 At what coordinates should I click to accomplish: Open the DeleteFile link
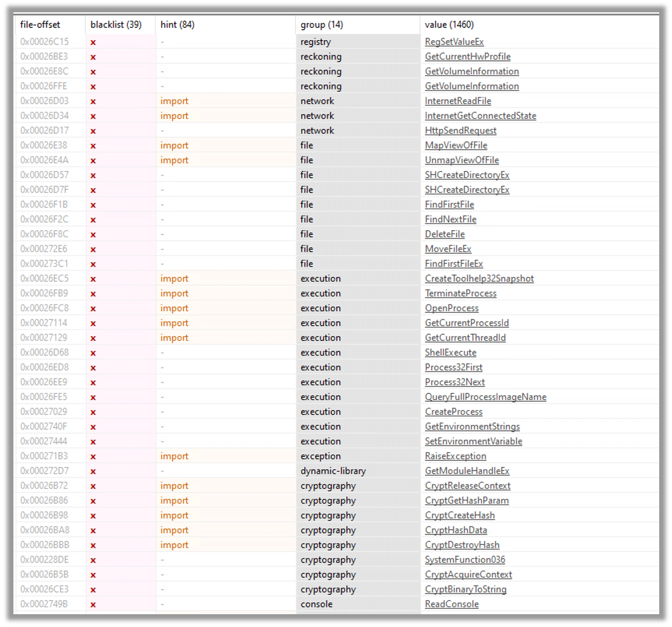click(x=444, y=234)
